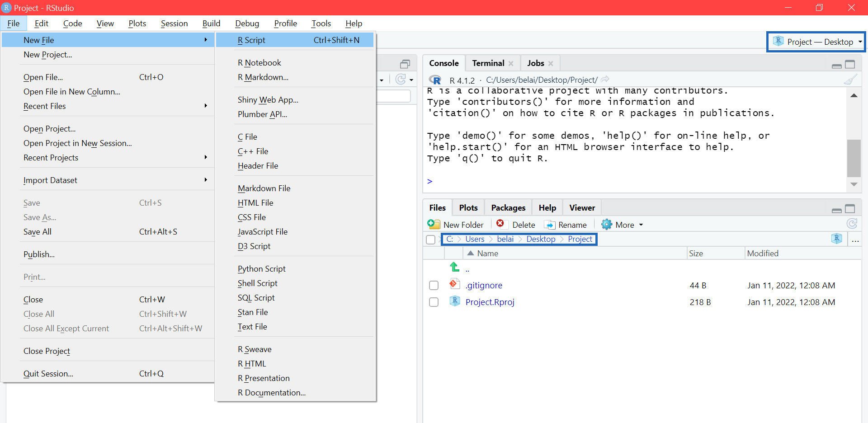Close the Terminal tab with its x
This screenshot has width=868, height=423.
[x=511, y=64]
